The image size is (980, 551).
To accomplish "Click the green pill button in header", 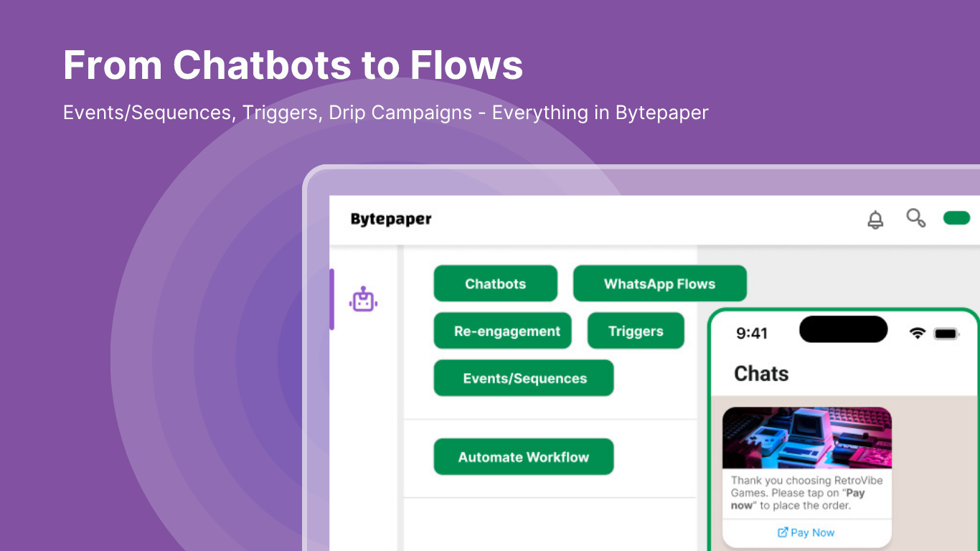I will pos(956,218).
